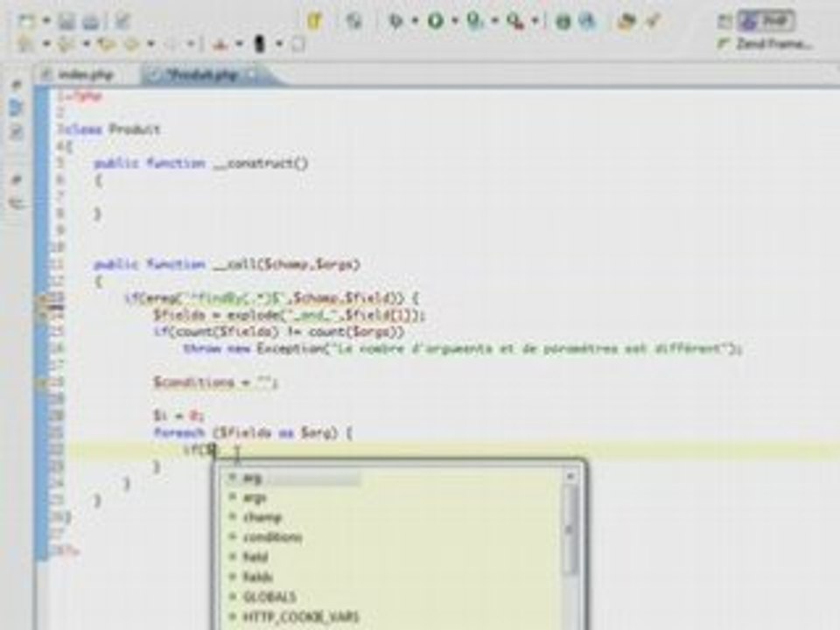Open the Run dropdown arrow
Viewport: 840px width, 630px height.
(x=455, y=21)
